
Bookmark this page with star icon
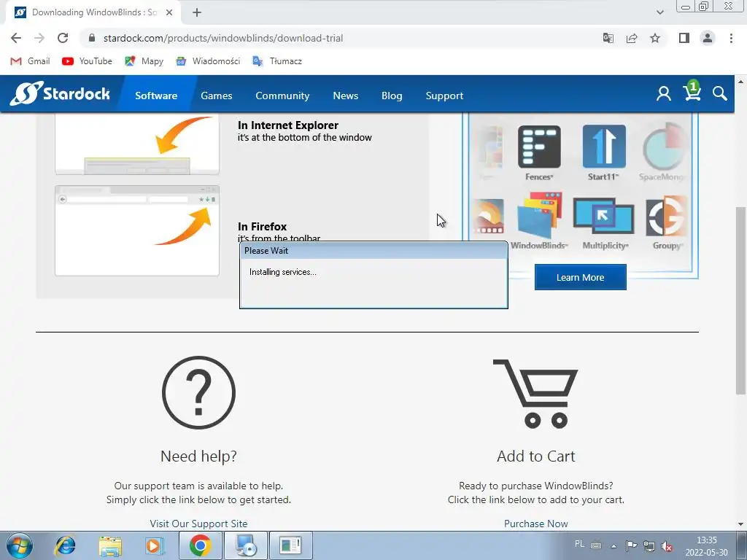[655, 38]
